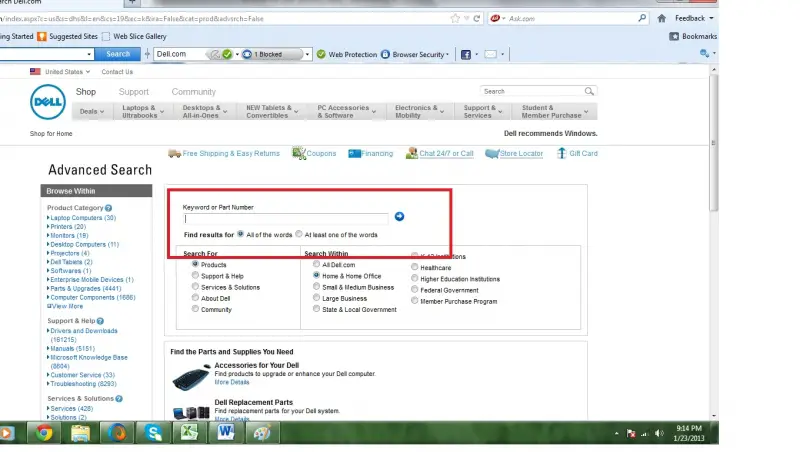Click the Suggested Sites bookmark icon
The height and width of the screenshot is (452, 800).
pos(42,36)
